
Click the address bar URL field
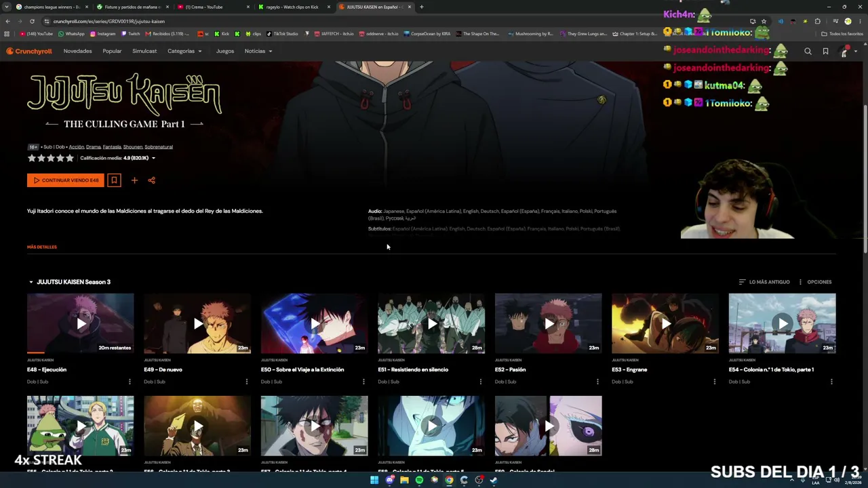click(400, 21)
